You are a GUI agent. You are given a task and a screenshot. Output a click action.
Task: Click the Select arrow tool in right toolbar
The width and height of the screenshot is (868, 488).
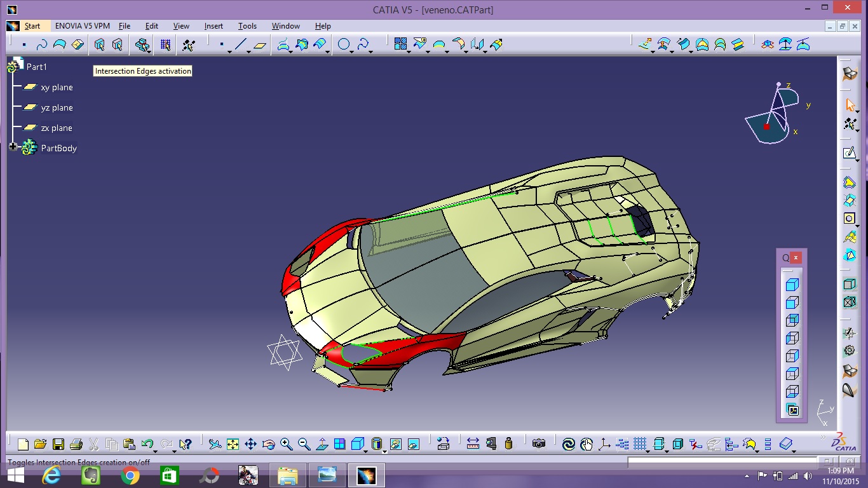(x=850, y=104)
